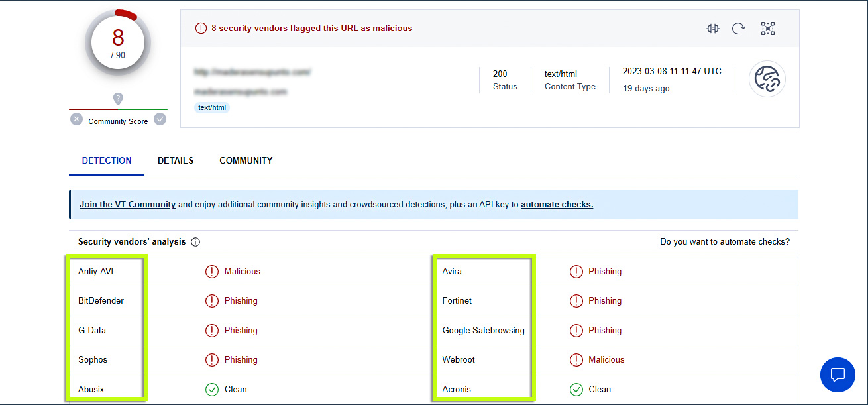Click the 8 security vendors flagged message

point(312,29)
